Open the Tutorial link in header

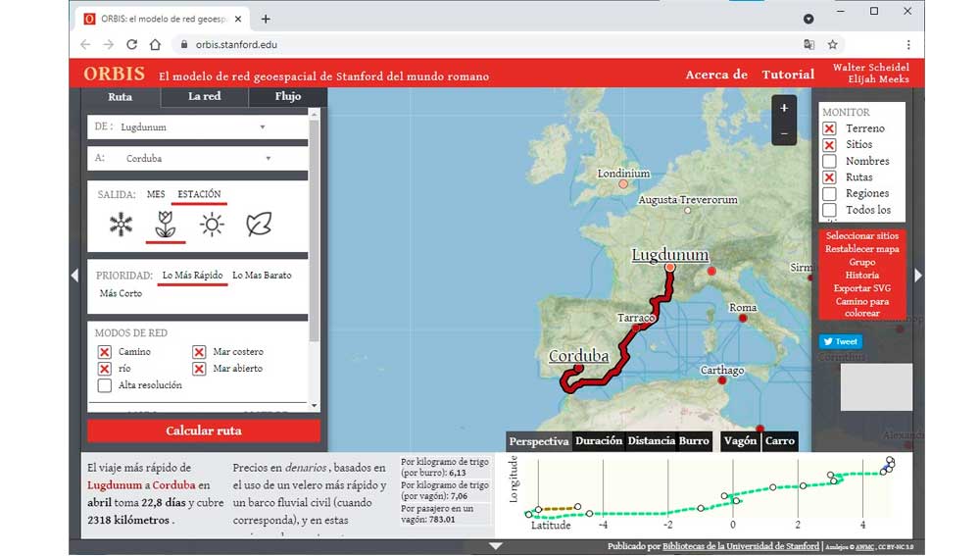click(x=788, y=75)
